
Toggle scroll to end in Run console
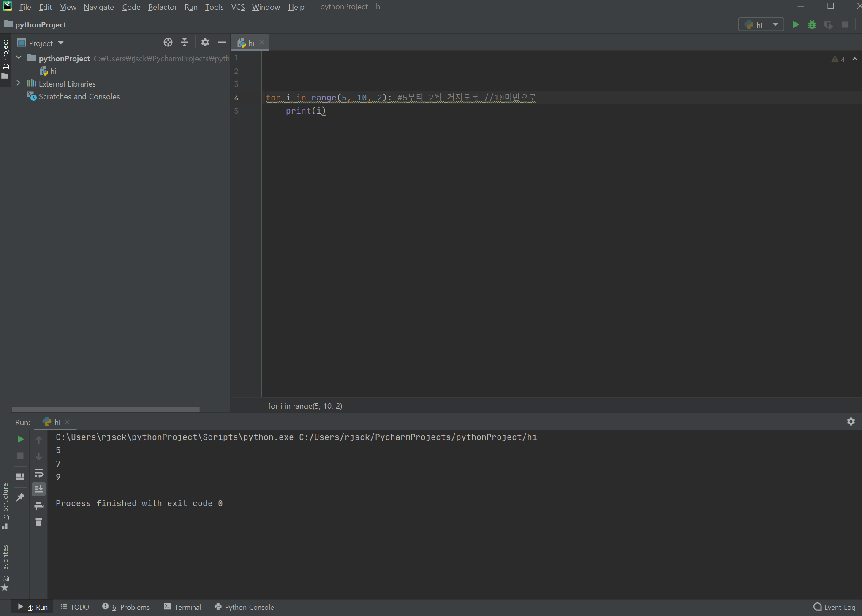[x=39, y=489]
